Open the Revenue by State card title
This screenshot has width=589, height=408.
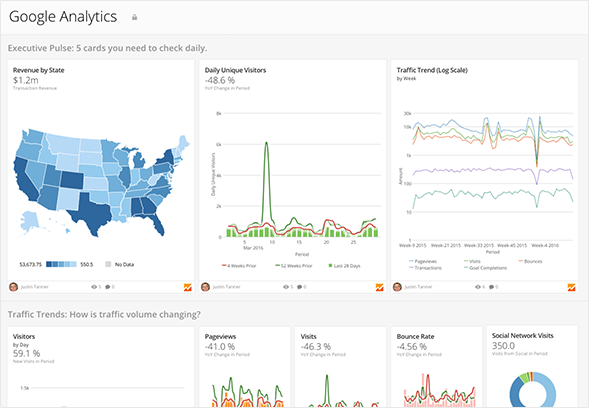click(39, 70)
